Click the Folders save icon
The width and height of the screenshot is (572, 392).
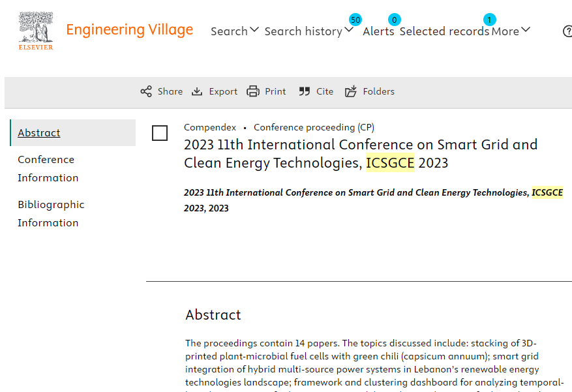click(x=350, y=91)
